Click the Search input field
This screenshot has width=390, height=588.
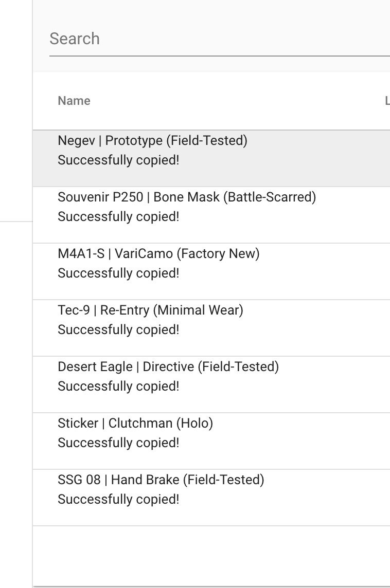tap(216, 39)
